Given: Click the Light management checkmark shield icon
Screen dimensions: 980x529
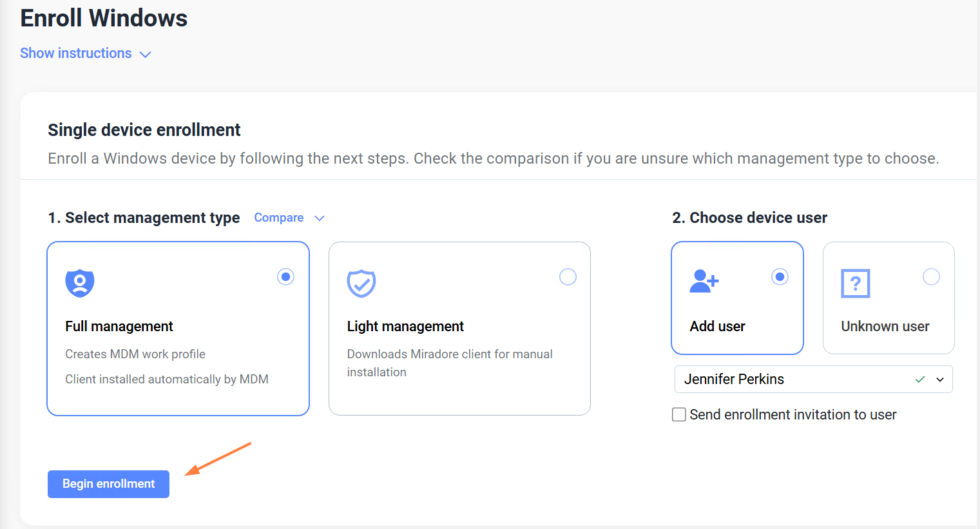Looking at the screenshot, I should click(x=361, y=283).
